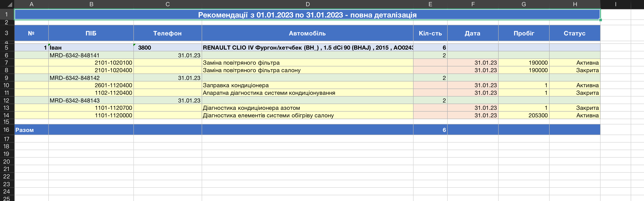The height and width of the screenshot is (201, 644).
Task: Select column D header
Action: click(308, 4)
